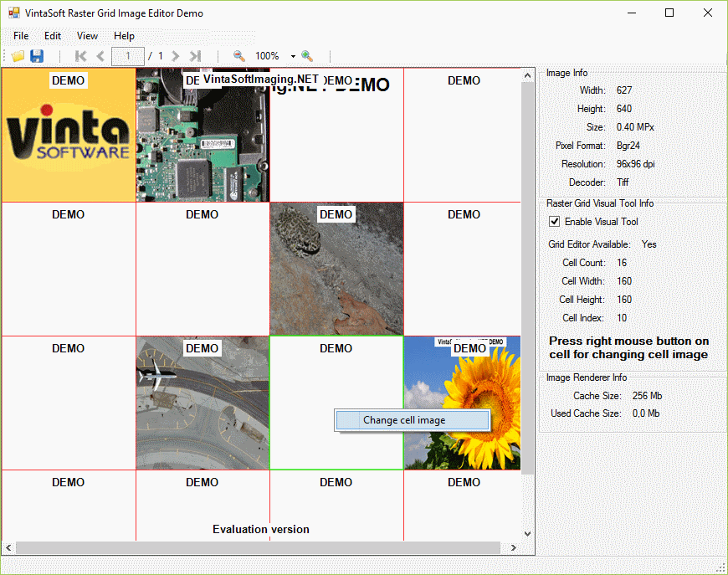
Task: Click the Used Cache Size value 0,0 Mb
Action: point(646,413)
